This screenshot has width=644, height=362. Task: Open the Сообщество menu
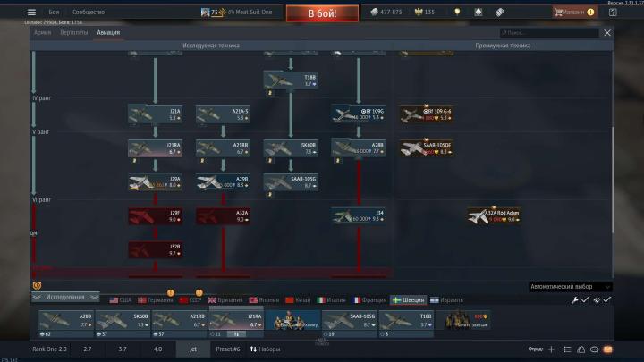pos(89,13)
